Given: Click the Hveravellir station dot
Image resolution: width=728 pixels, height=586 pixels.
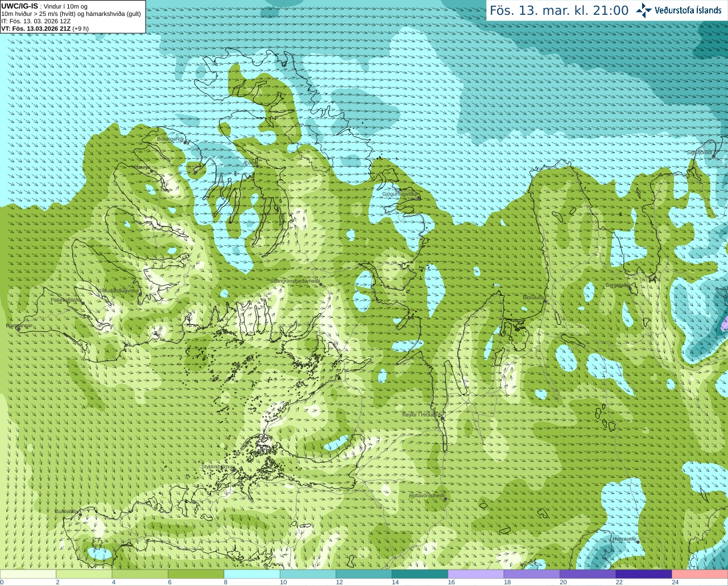Looking at the screenshot, I should (638, 542).
